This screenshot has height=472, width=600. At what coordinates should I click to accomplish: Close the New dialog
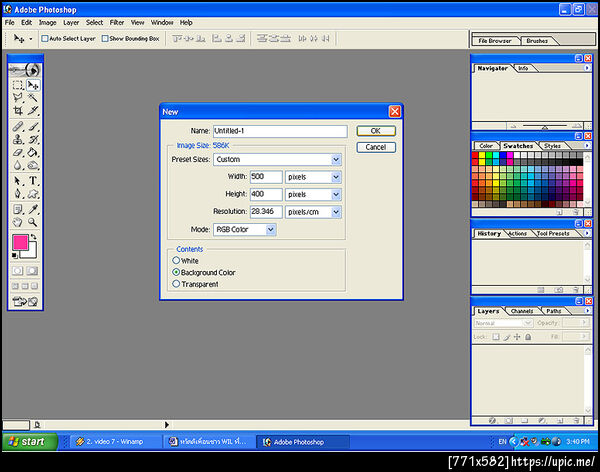point(395,111)
